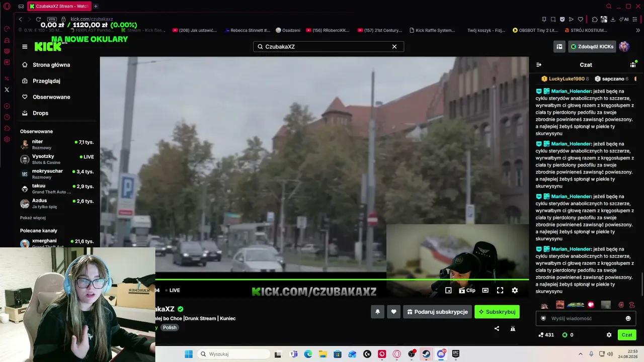Open Discord from the taskbar
The width and height of the screenshot is (644, 362).
[x=441, y=354]
